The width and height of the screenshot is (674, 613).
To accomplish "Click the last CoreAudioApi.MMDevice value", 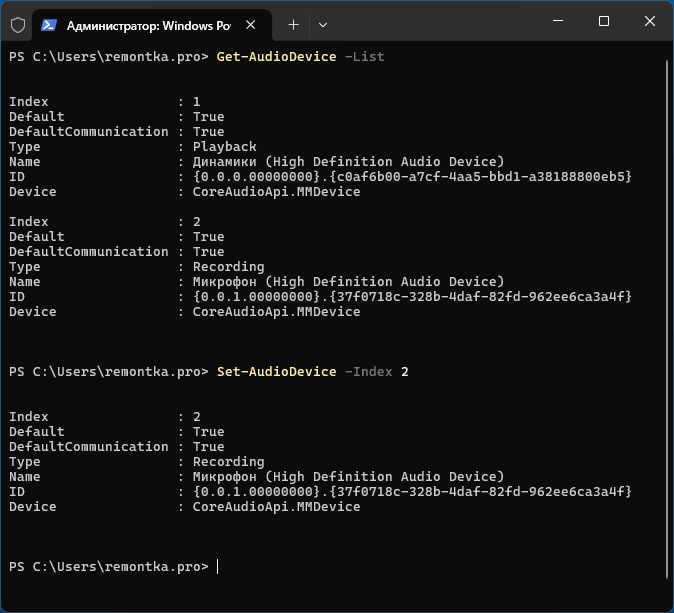I will [x=276, y=507].
